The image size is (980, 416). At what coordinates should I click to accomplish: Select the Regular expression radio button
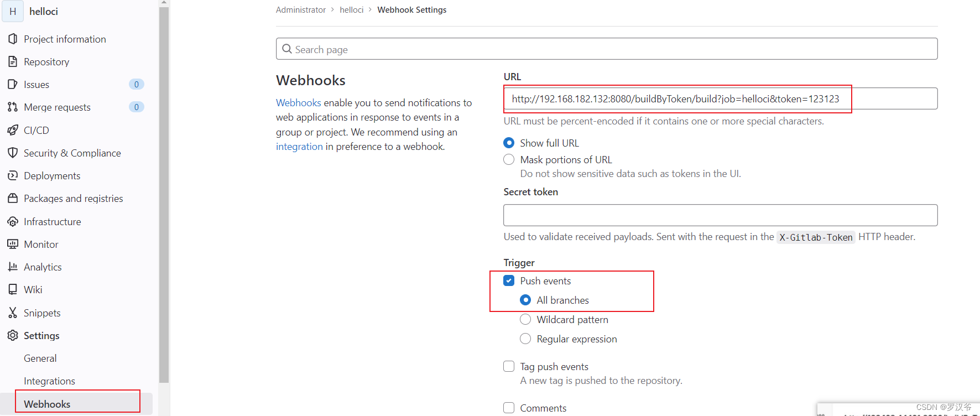pyautogui.click(x=525, y=339)
